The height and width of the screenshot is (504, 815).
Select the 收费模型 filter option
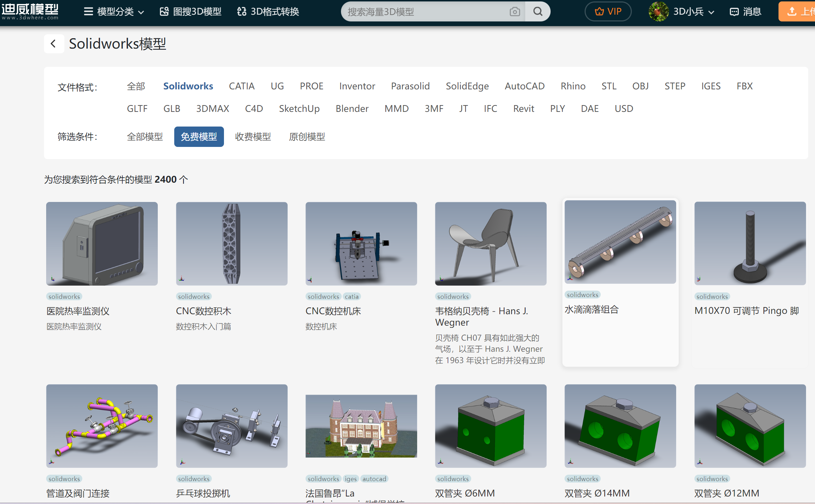[253, 137]
